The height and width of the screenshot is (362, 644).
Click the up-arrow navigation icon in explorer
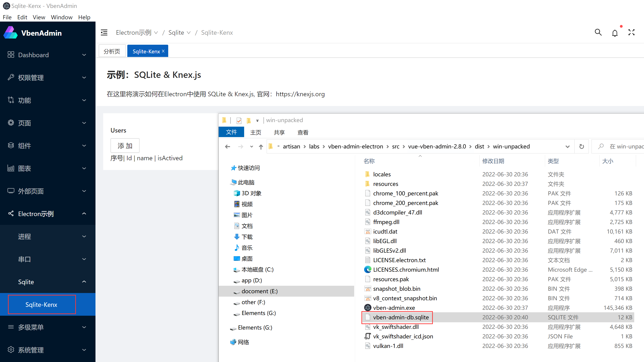click(261, 147)
